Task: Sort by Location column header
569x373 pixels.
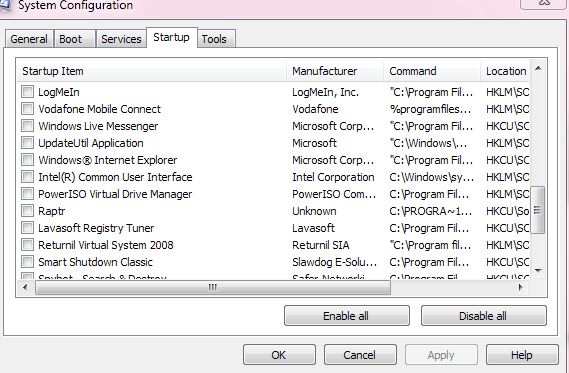Action: pos(505,71)
